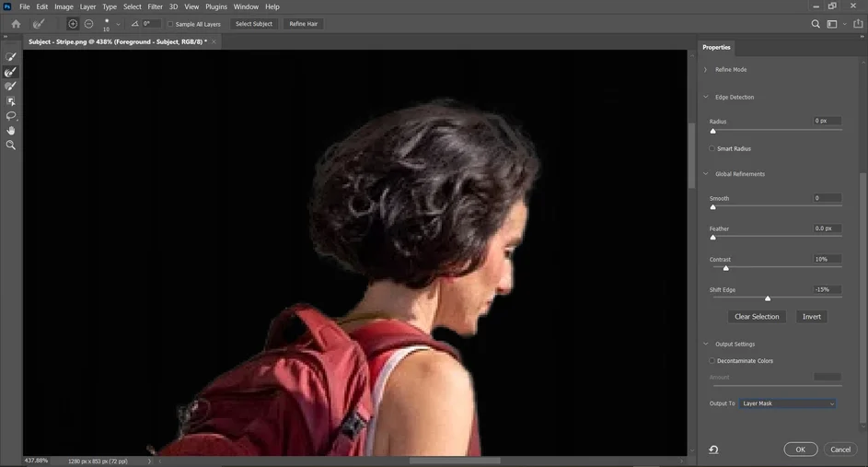The width and height of the screenshot is (868, 467).
Task: Select the Quick Selection tool
Action: click(x=11, y=57)
